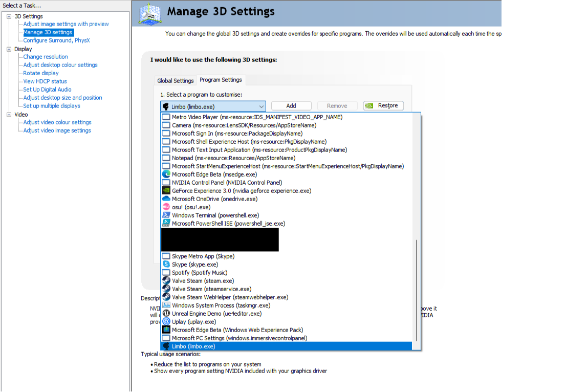Select Microsoft StartMenuExperienceHost entry
588x392 pixels.
[288, 166]
